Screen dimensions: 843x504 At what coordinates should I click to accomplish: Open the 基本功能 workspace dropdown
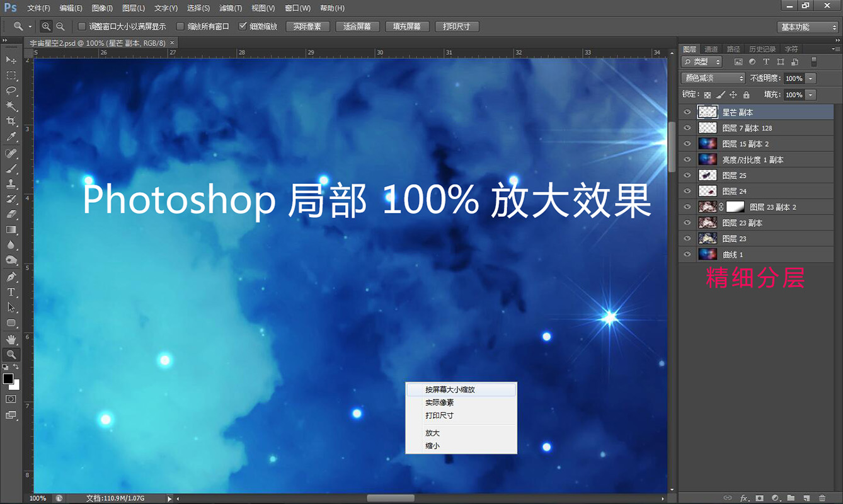(x=807, y=27)
